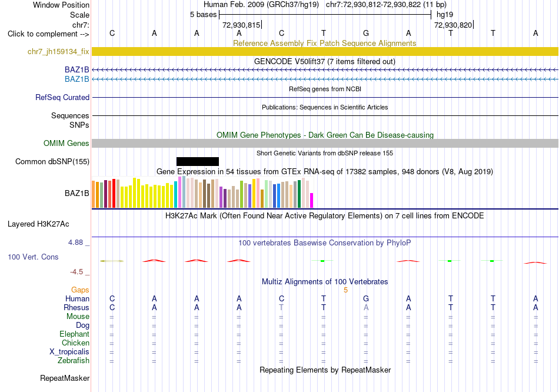Click the 72,930,815 position marker

coord(241,25)
